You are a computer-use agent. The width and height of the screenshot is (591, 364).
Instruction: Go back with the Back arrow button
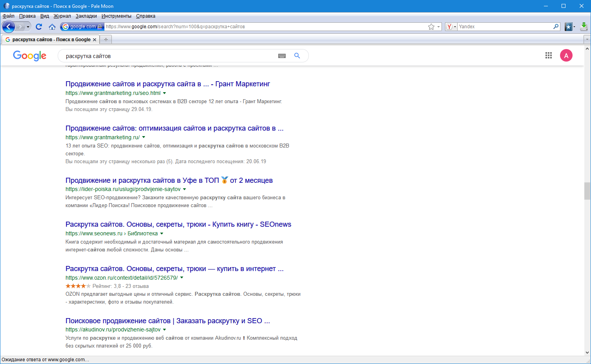pyautogui.click(x=8, y=27)
